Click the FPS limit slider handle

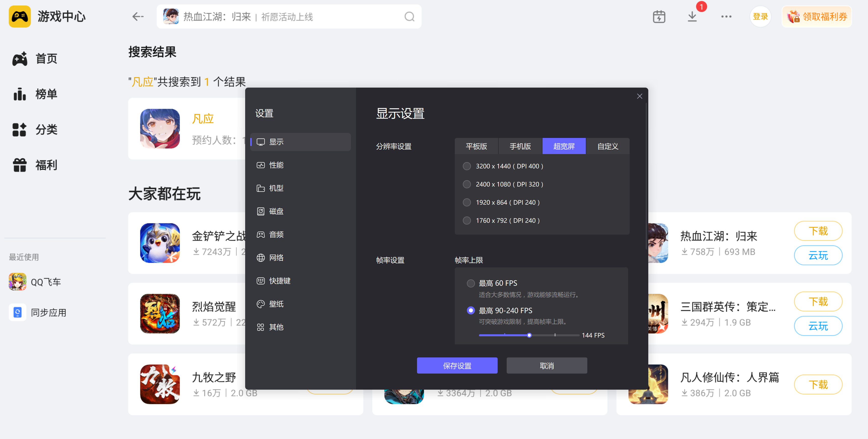529,335
